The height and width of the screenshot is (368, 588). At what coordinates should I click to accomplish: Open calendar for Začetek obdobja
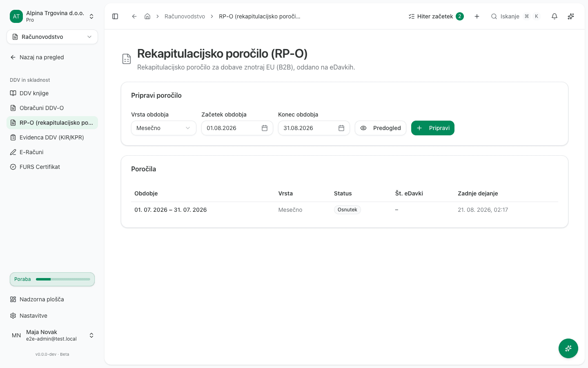(x=265, y=128)
